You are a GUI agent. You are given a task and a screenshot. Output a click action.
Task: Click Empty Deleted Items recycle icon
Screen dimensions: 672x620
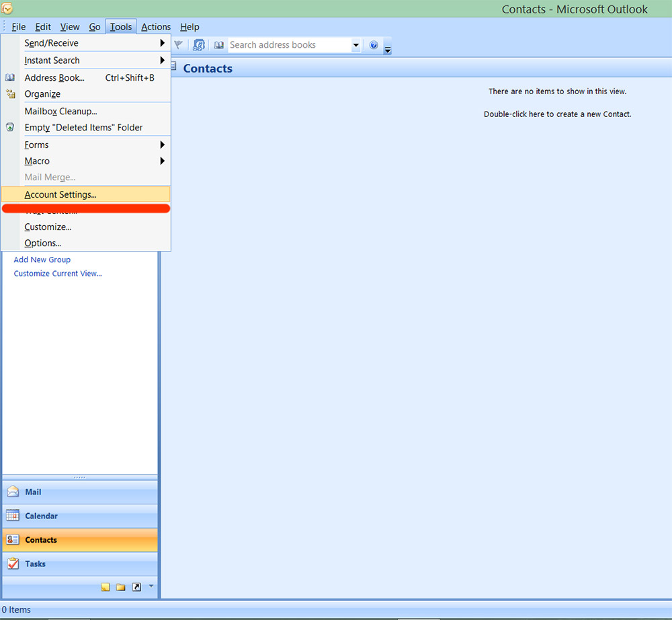point(10,127)
